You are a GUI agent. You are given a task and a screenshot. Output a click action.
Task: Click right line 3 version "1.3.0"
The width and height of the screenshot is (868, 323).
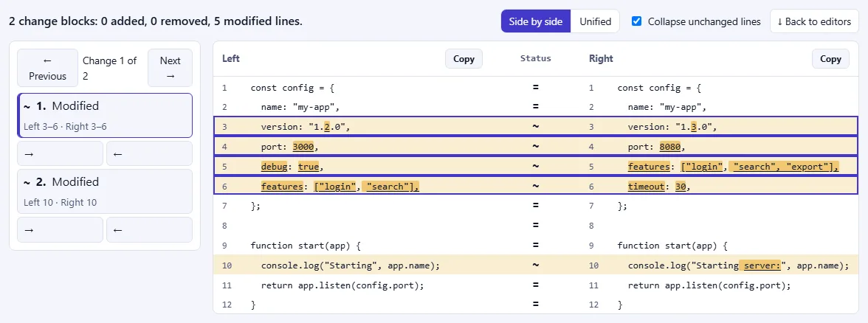(672, 127)
